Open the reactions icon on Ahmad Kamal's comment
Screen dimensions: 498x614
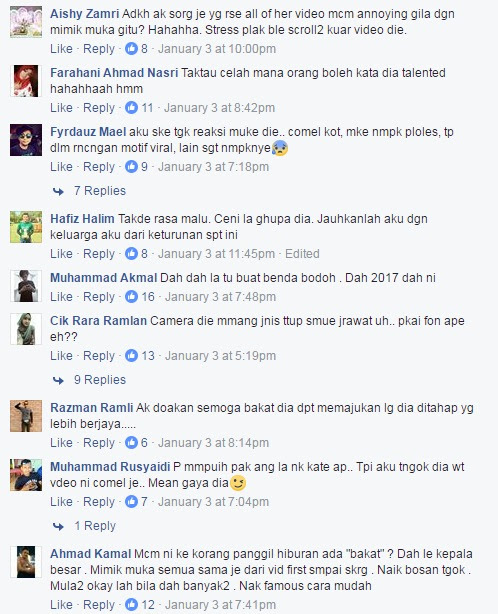point(131,604)
